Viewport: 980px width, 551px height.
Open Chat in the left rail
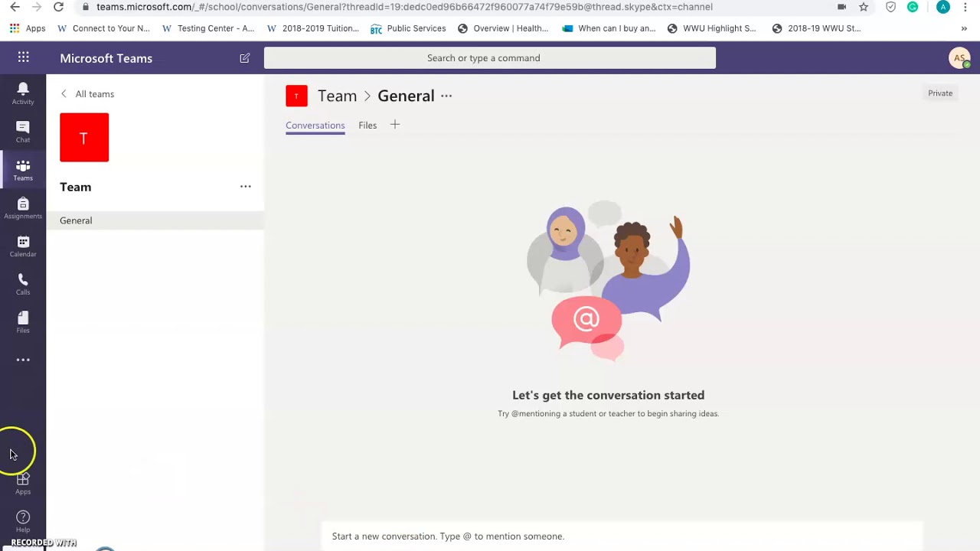(x=23, y=132)
